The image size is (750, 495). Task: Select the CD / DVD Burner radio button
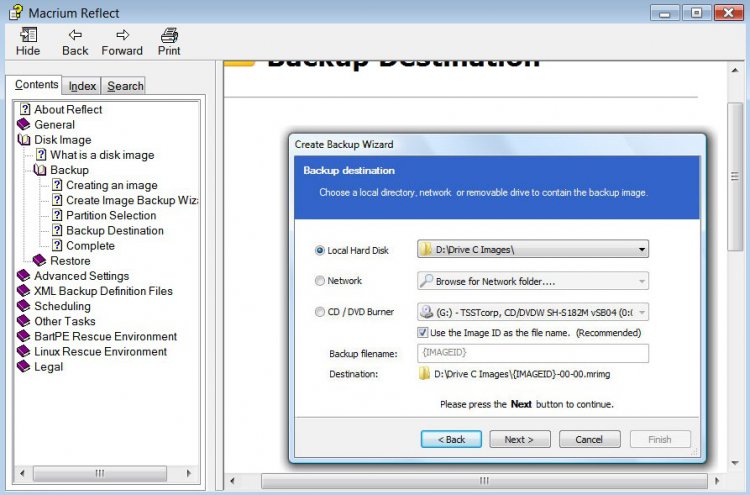tap(320, 312)
